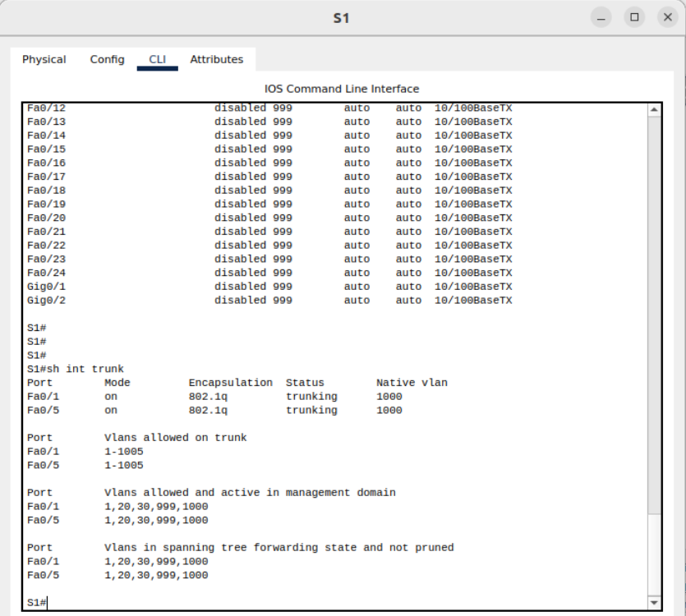
Task: Click the Fa0/23 interface row label
Action: click(x=46, y=259)
